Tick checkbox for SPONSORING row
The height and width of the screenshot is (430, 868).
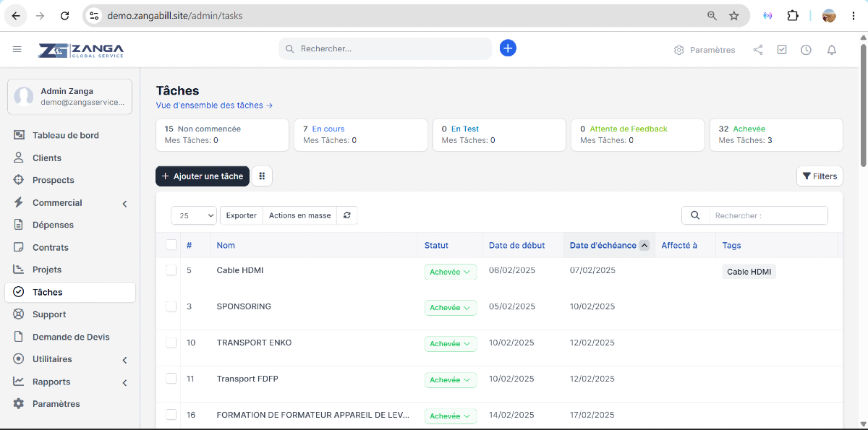pyautogui.click(x=171, y=306)
